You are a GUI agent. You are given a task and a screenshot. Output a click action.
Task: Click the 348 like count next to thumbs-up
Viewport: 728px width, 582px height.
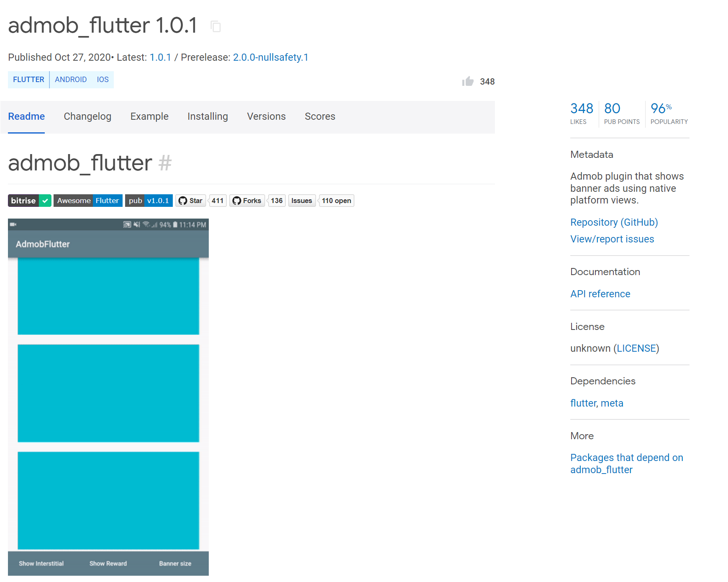pos(487,82)
